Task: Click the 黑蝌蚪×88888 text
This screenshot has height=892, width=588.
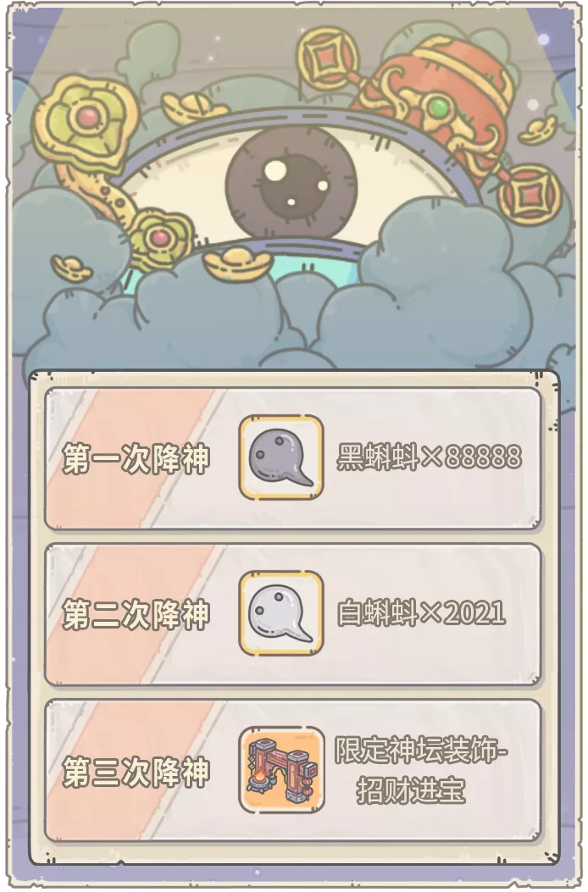Action: click(429, 457)
